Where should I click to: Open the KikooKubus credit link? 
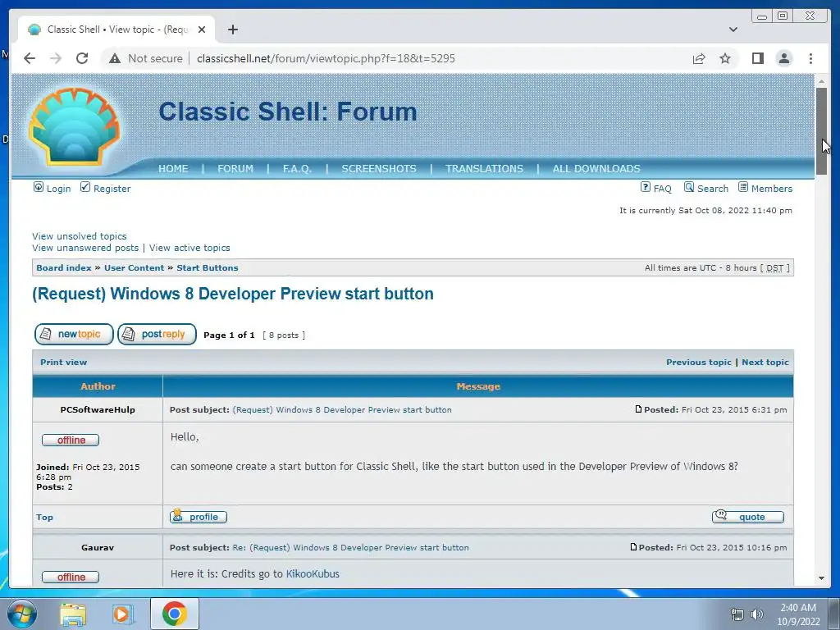(313, 573)
